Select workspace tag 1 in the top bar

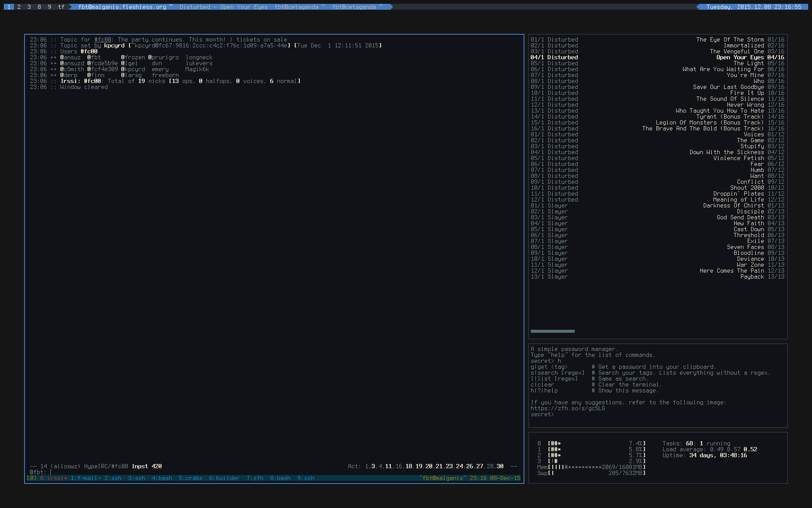click(x=9, y=7)
